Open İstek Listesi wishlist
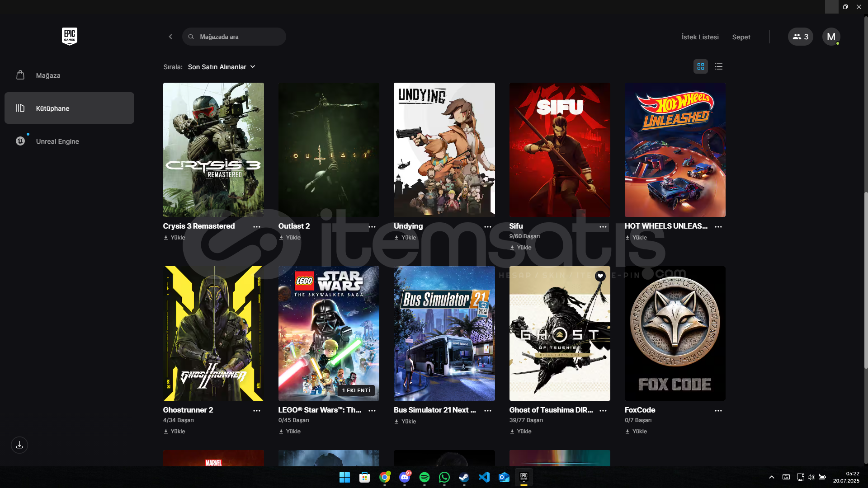This screenshot has width=868, height=488. tap(700, 37)
